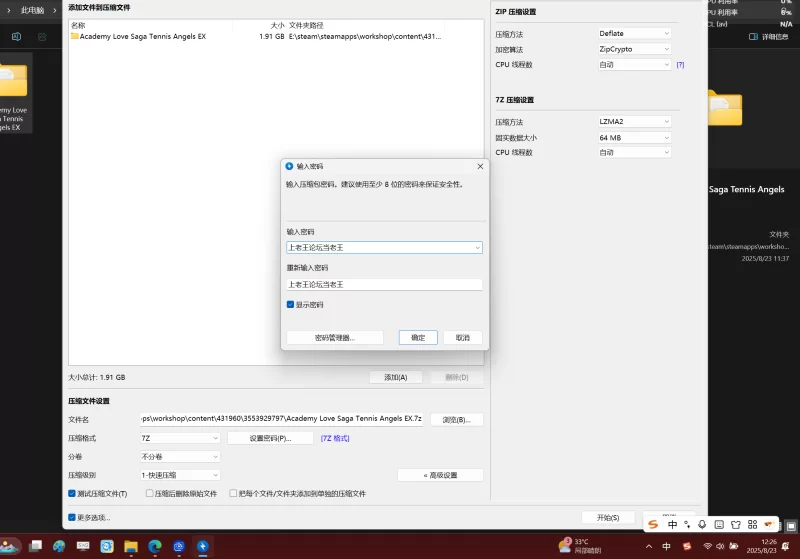The height and width of the screenshot is (559, 800).
Task: Click the taskbar icon left of File Explorer
Action: point(107,546)
